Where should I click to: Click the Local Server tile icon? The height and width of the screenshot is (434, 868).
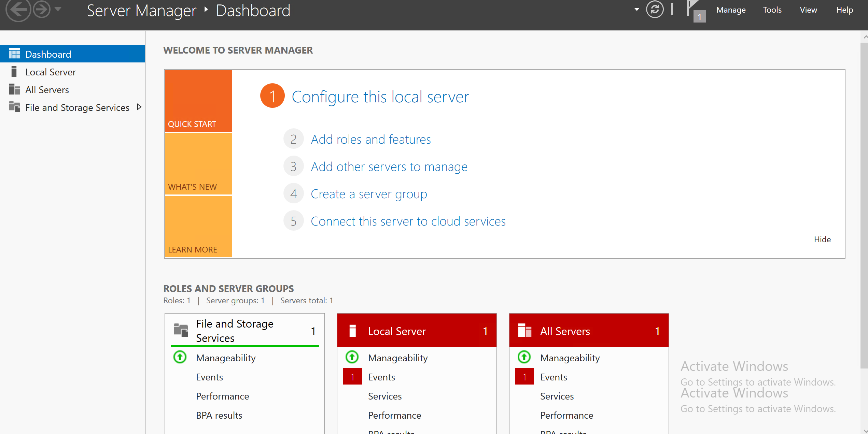(x=353, y=331)
